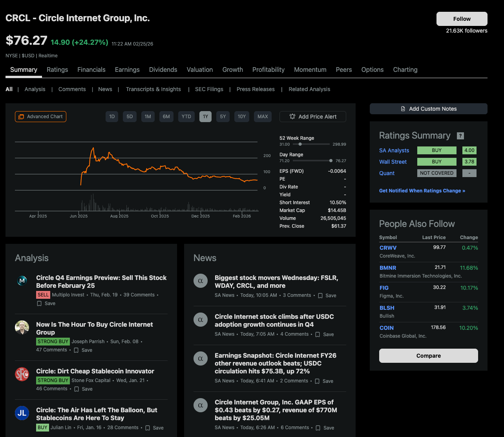Click alpha icon beside GAAP EPS news
The image size is (504, 437).
point(201,405)
